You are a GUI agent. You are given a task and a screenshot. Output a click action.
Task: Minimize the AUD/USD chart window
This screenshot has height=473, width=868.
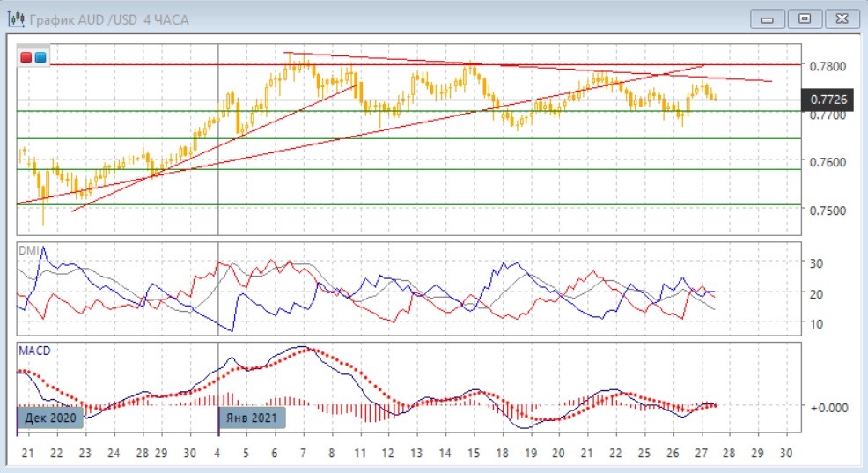[768, 18]
